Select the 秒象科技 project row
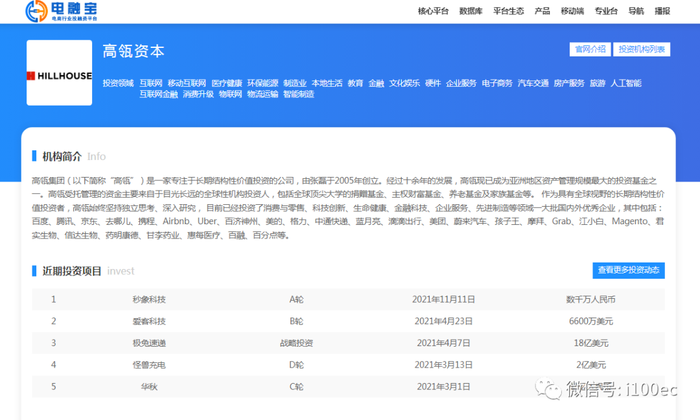The width and height of the screenshot is (700, 420). click(348, 299)
